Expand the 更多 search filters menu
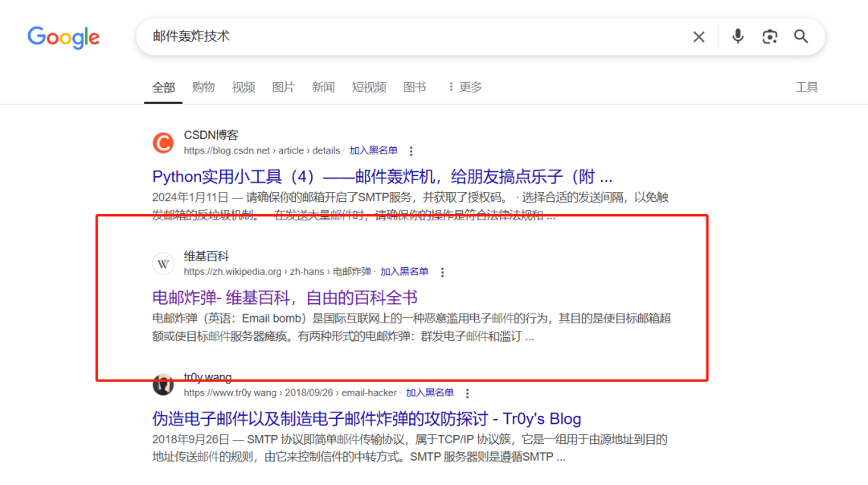Viewport: 868px width, 485px height. point(465,87)
